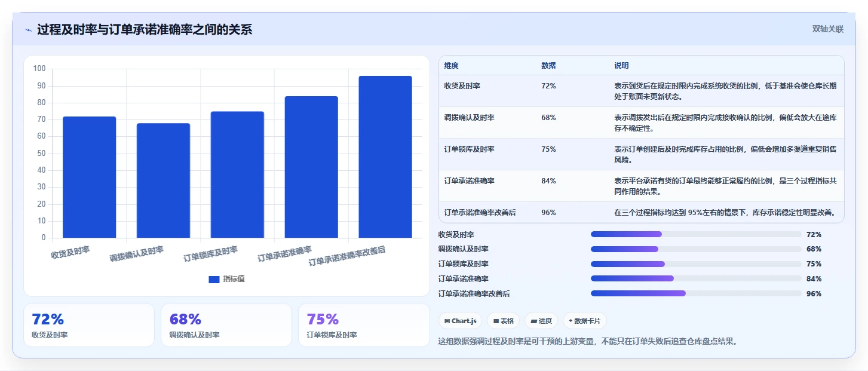The width and height of the screenshot is (868, 371).
Task: Click the 72% value in the table
Action: point(548,86)
